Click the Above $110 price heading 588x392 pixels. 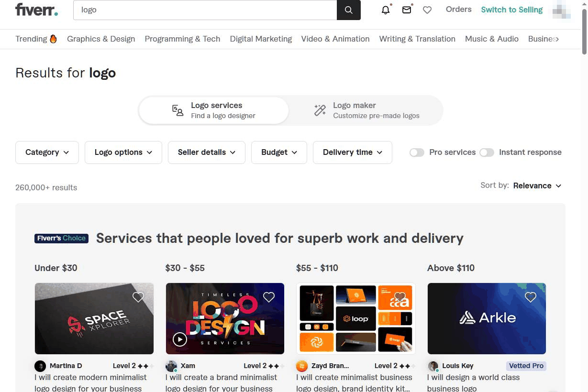pos(451,268)
